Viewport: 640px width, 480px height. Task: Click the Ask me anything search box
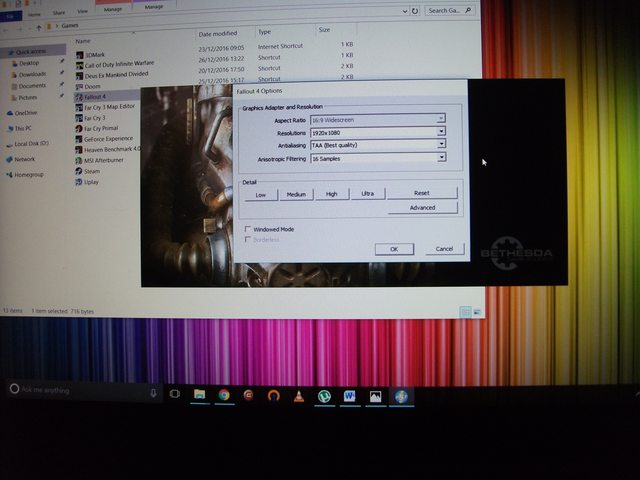pyautogui.click(x=84, y=391)
